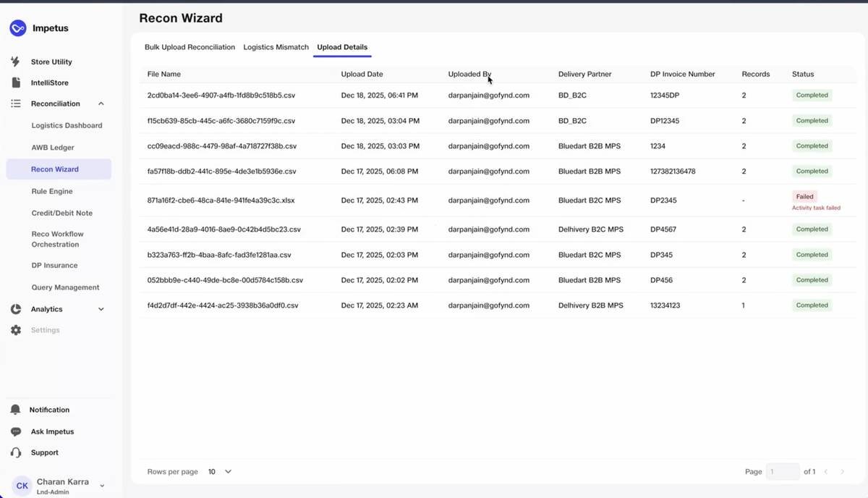This screenshot has width=868, height=498.
Task: Open Credit/Debit Note in sidebar
Action: click(61, 213)
